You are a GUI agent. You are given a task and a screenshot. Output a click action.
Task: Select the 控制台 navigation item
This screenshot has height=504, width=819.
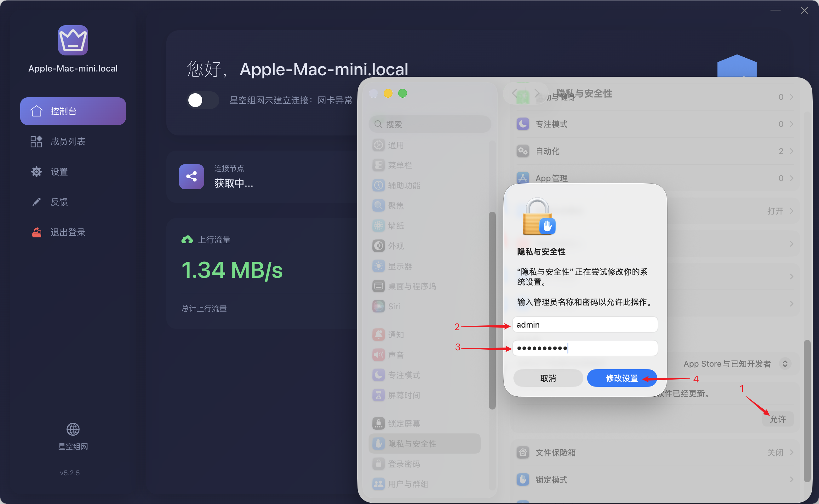pyautogui.click(x=73, y=111)
